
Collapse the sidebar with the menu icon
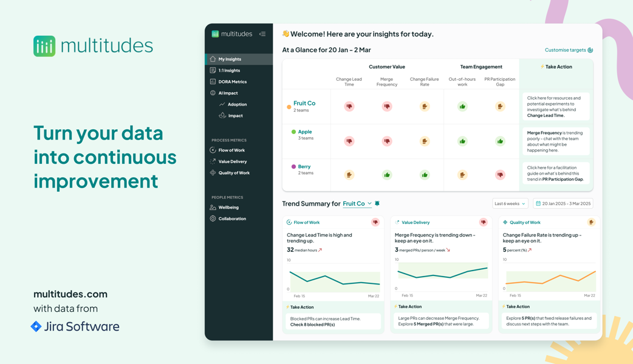[262, 34]
